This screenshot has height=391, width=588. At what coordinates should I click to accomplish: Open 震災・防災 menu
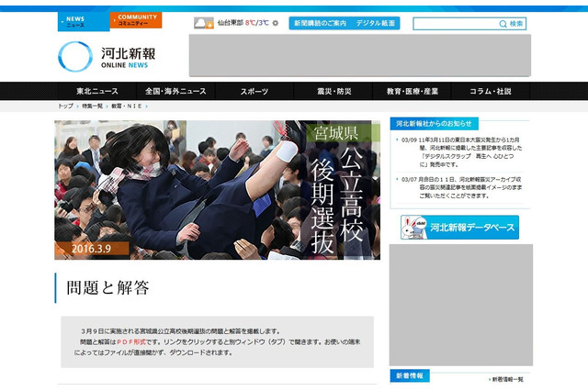tap(334, 91)
